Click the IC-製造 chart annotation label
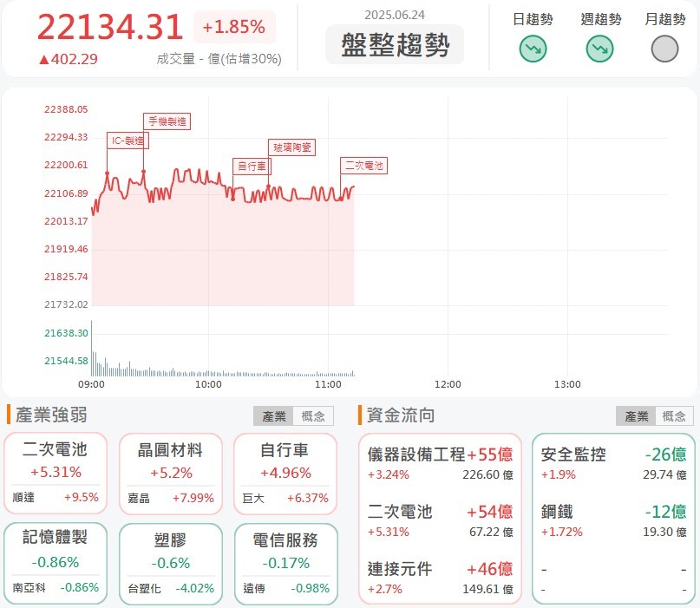The width and height of the screenshot is (700, 608). (x=128, y=141)
